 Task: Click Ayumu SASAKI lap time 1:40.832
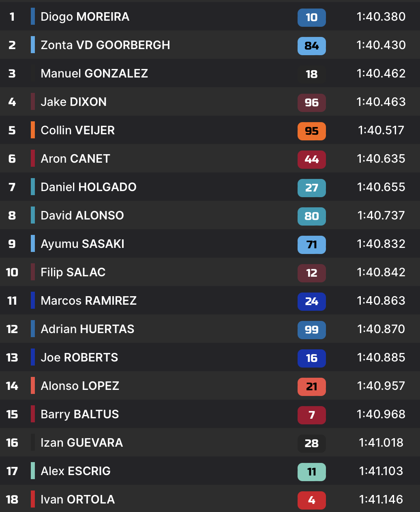[x=381, y=244]
